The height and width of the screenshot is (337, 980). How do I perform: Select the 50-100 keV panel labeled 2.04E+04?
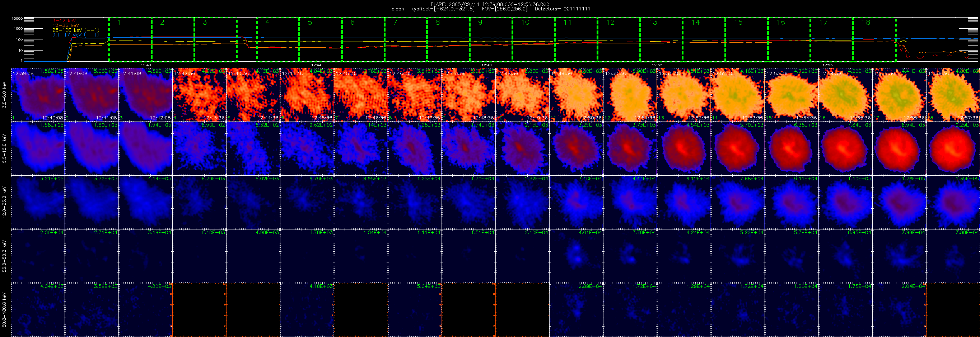(x=899, y=310)
